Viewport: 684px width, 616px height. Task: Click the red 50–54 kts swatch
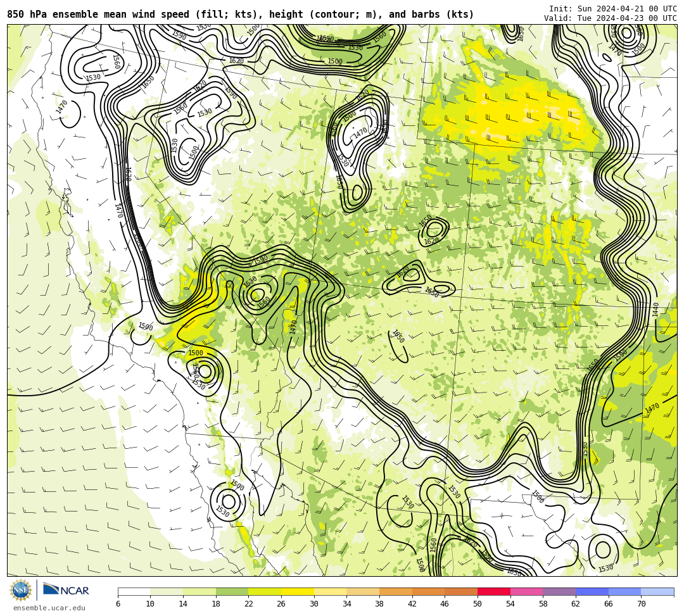coord(494,591)
